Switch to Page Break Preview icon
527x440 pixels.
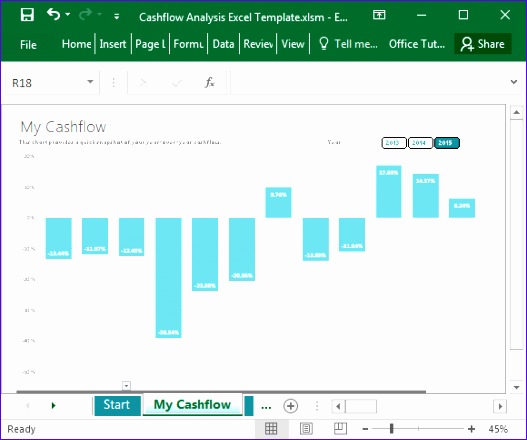(340, 429)
